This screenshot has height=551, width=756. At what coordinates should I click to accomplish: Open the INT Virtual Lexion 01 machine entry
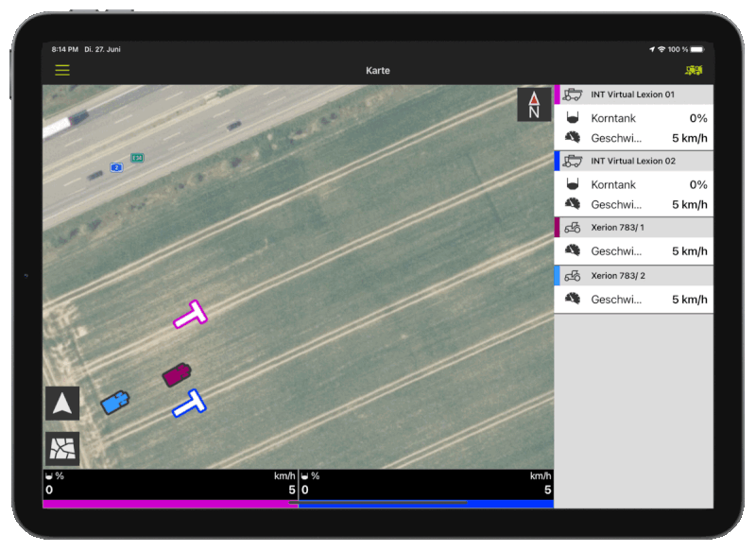(x=633, y=95)
